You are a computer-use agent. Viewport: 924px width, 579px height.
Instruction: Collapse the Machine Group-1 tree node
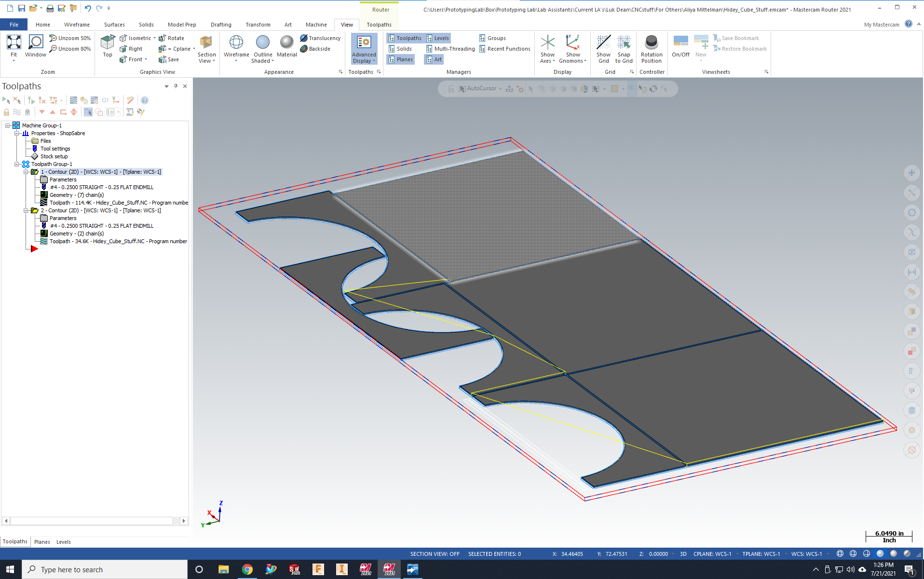8,125
